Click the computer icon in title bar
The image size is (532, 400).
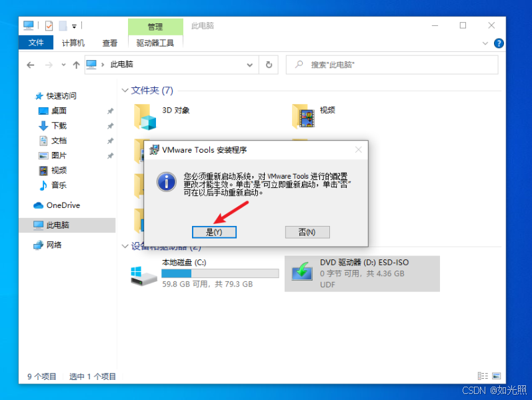[x=29, y=25]
